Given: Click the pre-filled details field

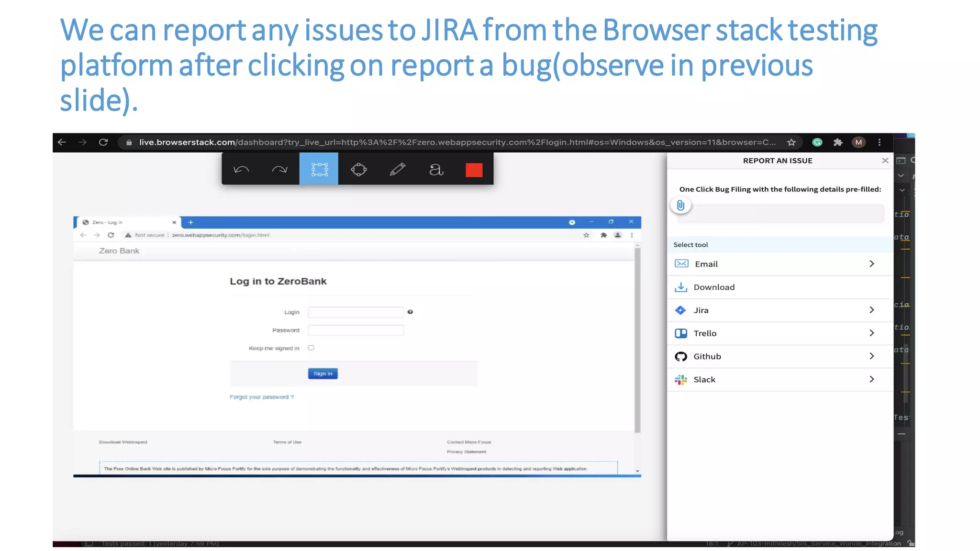Looking at the screenshot, I should pos(781,213).
